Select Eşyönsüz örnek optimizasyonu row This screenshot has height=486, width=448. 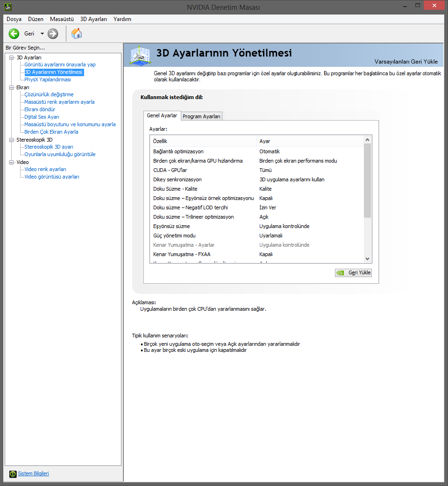point(256,198)
